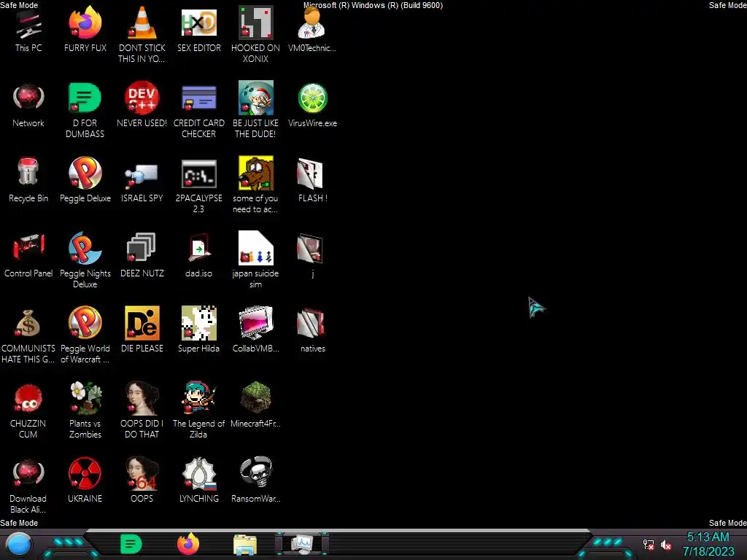This screenshot has height=560, width=747.
Task: Select the OOPS DID I DO THAT icon
Action: (142, 398)
